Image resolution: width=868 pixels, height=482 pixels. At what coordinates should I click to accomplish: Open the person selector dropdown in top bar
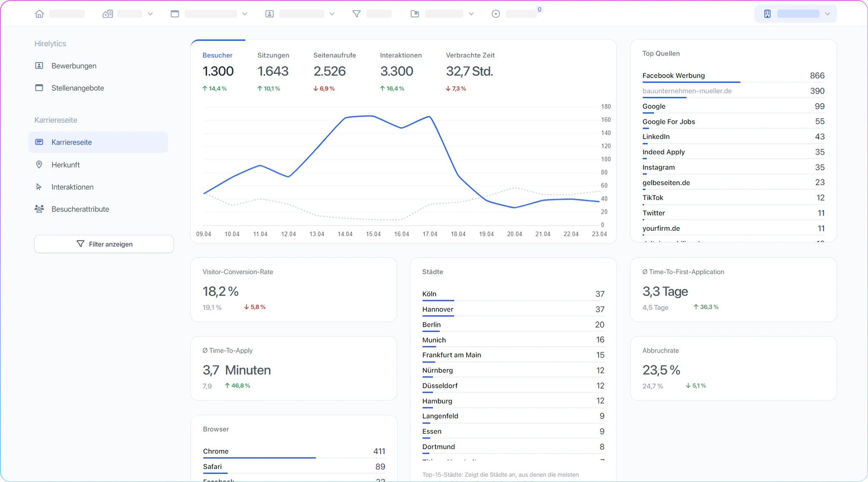pos(332,14)
